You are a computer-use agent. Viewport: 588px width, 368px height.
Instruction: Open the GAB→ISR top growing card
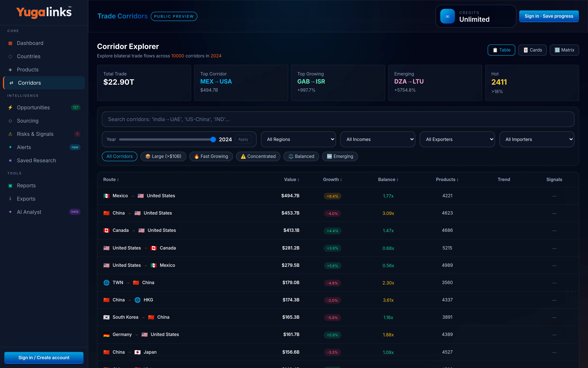(x=338, y=83)
